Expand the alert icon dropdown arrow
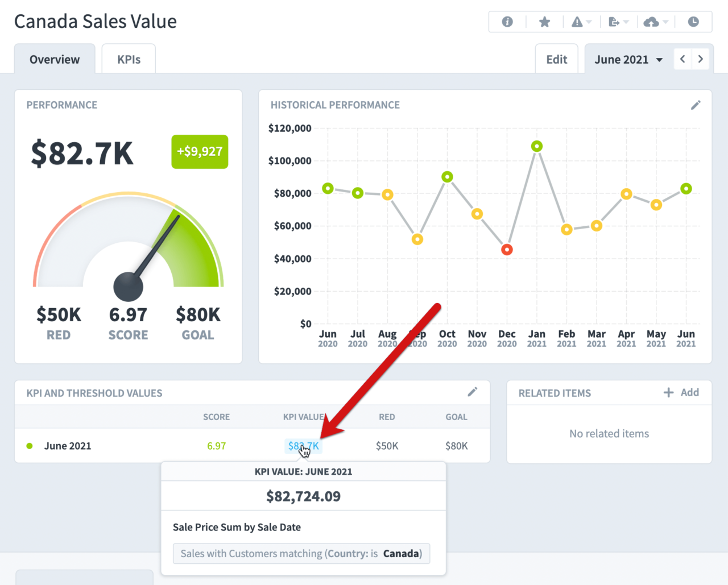Image resolution: width=728 pixels, height=585 pixels. (x=588, y=23)
